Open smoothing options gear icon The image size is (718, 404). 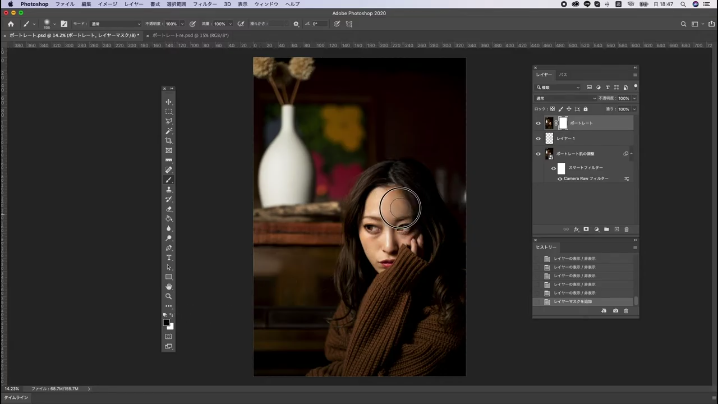tap(296, 24)
